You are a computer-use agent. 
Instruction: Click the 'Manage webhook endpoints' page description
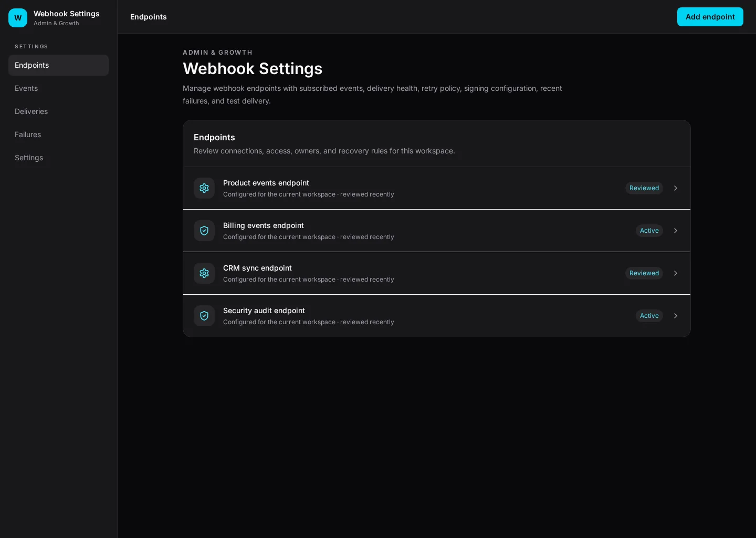pyautogui.click(x=372, y=95)
